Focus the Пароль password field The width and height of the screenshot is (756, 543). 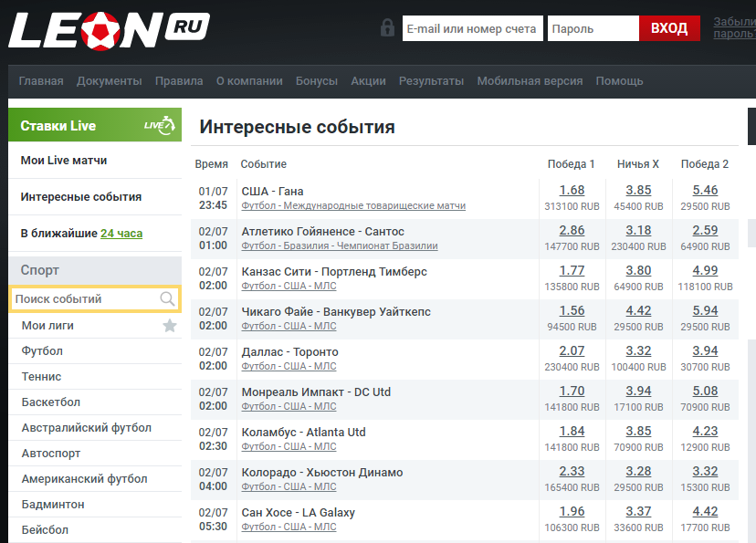pos(593,28)
